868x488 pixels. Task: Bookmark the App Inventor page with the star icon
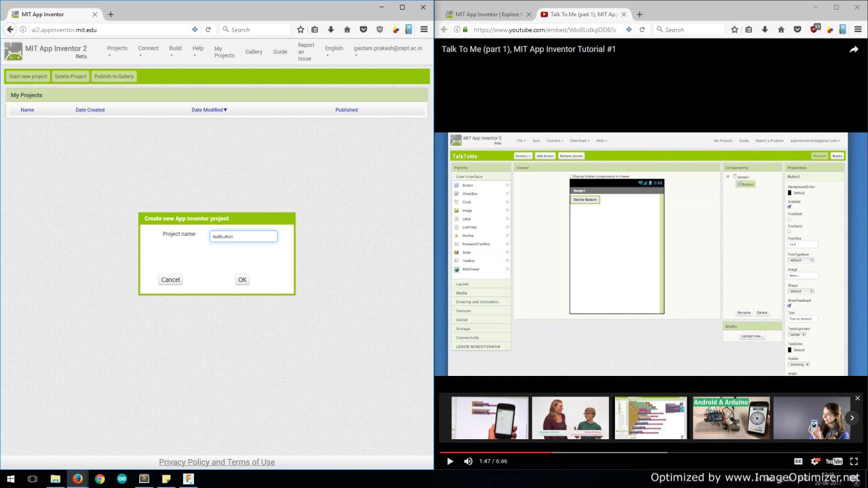(x=301, y=30)
